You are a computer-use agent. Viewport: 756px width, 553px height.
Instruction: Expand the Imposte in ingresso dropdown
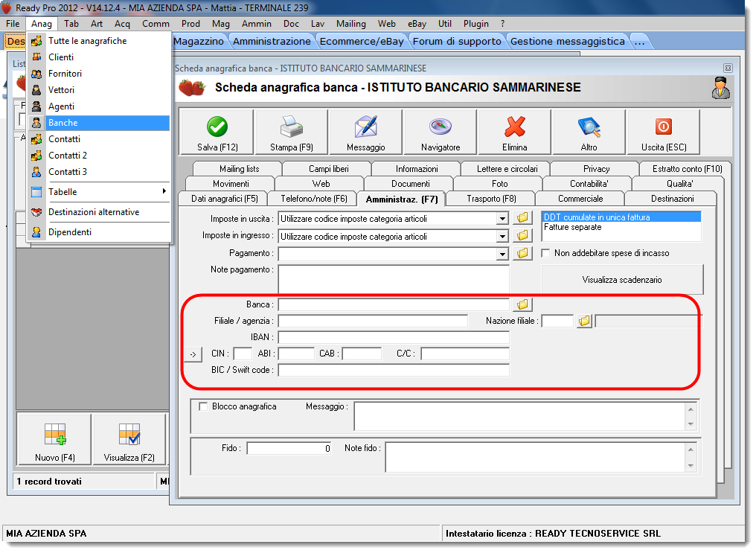[x=502, y=236]
